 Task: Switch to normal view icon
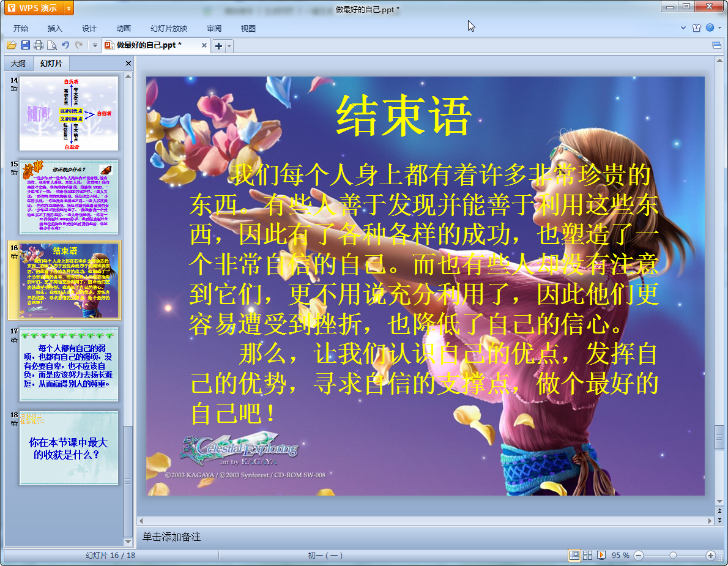574,556
